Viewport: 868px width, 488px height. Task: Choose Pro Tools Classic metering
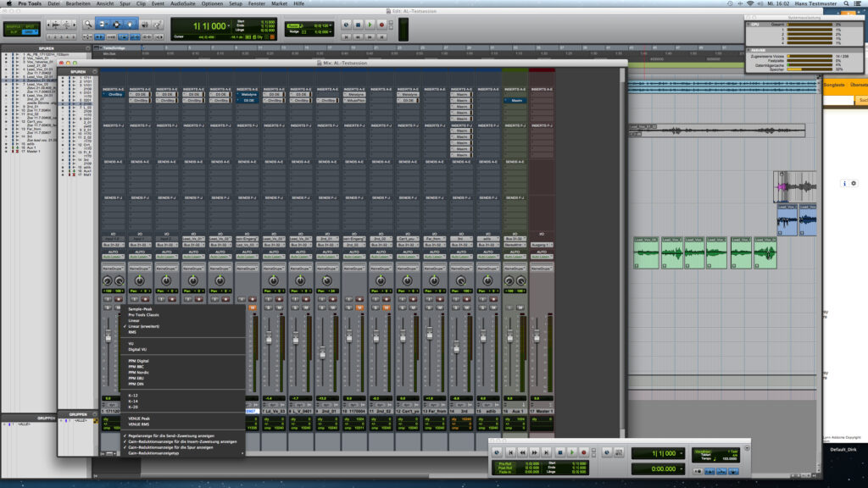[x=143, y=315]
